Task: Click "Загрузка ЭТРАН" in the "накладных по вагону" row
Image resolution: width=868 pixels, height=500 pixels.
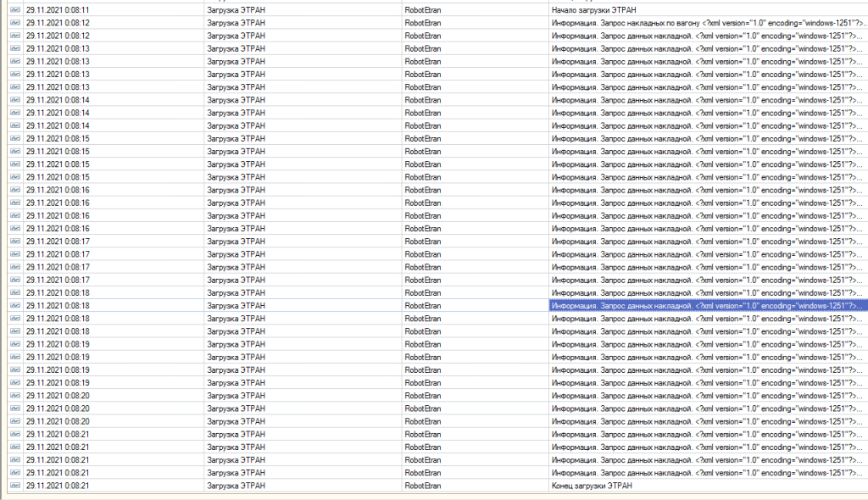Action: (x=236, y=23)
